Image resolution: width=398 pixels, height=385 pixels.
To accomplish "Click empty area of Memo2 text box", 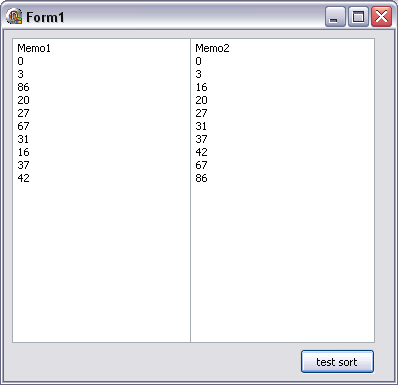I will pos(282,263).
